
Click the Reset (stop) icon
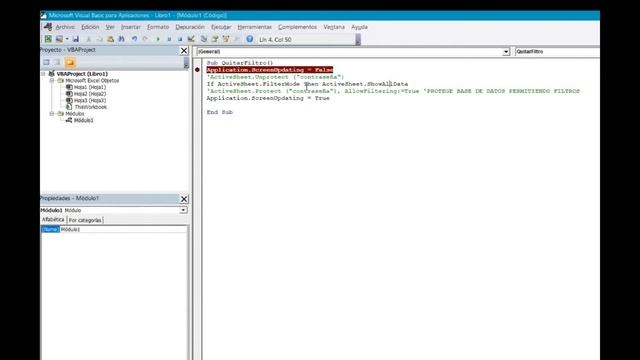(180, 39)
